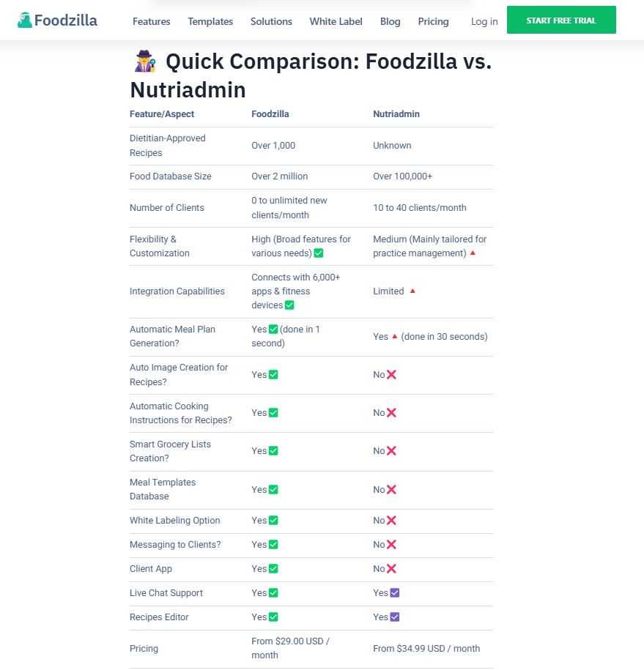Click the red X in Auto Image Creation row

click(391, 375)
